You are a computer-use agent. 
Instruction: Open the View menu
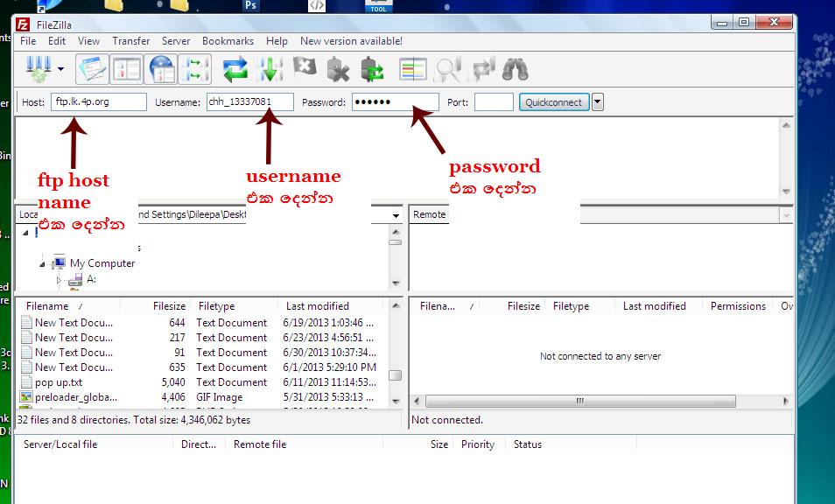pyautogui.click(x=88, y=41)
